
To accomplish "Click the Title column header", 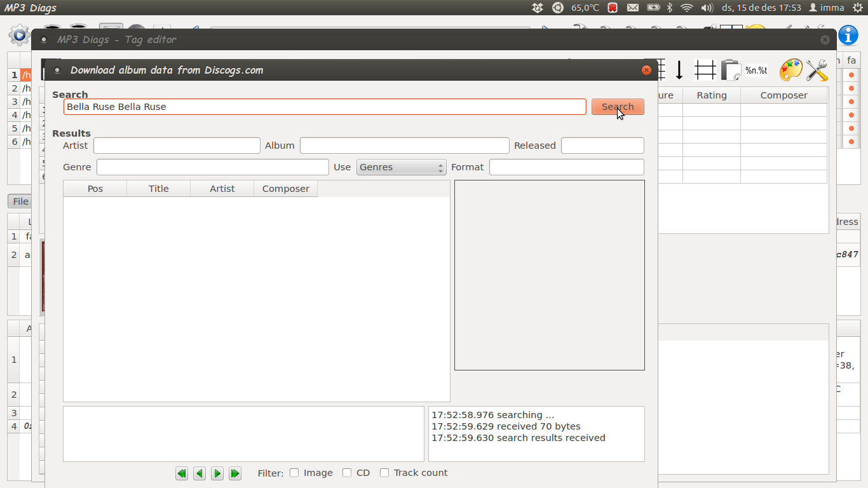I will point(159,189).
